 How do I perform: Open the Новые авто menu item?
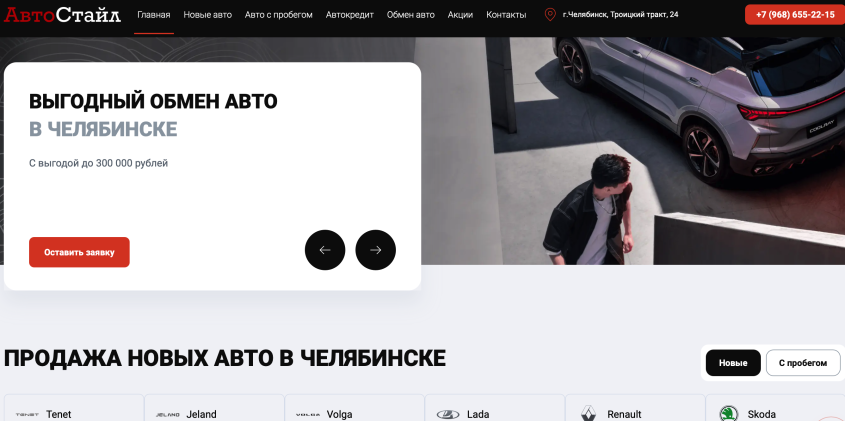207,15
